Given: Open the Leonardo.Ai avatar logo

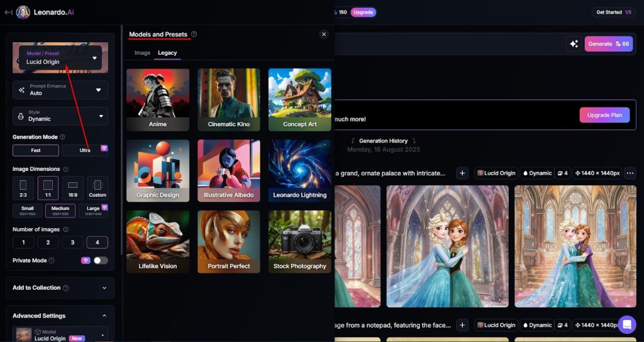Looking at the screenshot, I should click(x=23, y=13).
